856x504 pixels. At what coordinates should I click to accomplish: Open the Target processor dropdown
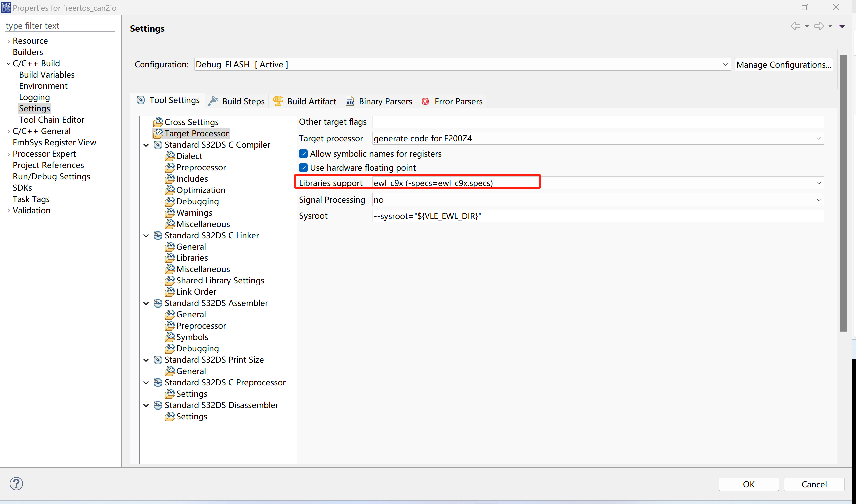click(x=598, y=139)
